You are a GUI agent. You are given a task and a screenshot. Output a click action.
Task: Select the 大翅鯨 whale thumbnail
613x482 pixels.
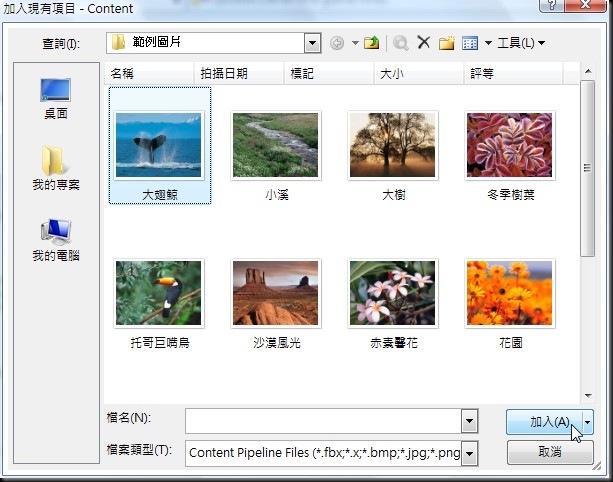tap(159, 145)
